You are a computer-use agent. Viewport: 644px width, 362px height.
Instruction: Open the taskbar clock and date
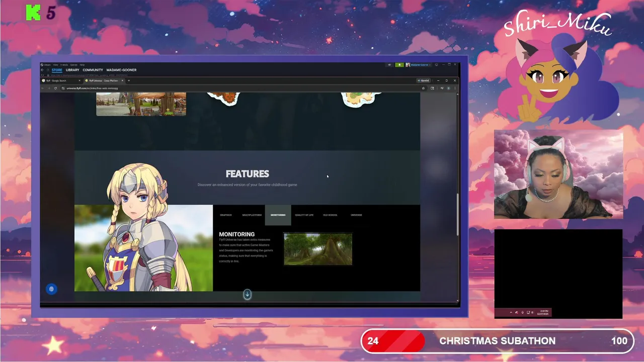pos(542,313)
